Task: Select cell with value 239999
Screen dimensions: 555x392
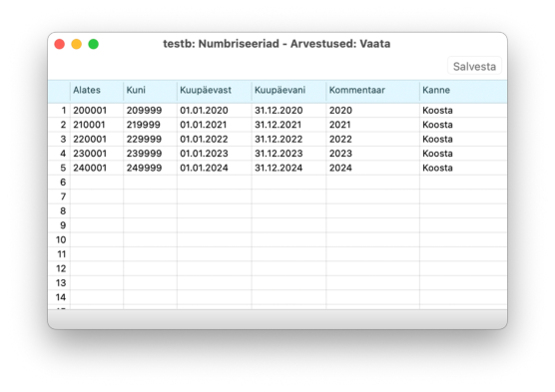Action: point(150,154)
